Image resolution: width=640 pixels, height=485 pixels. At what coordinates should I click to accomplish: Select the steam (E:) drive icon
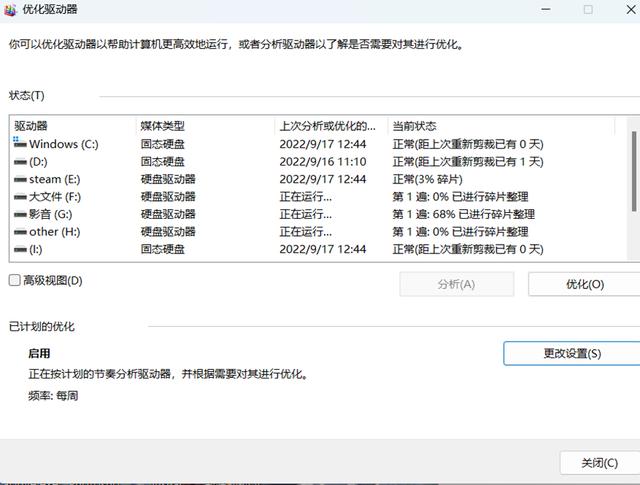(x=20, y=180)
